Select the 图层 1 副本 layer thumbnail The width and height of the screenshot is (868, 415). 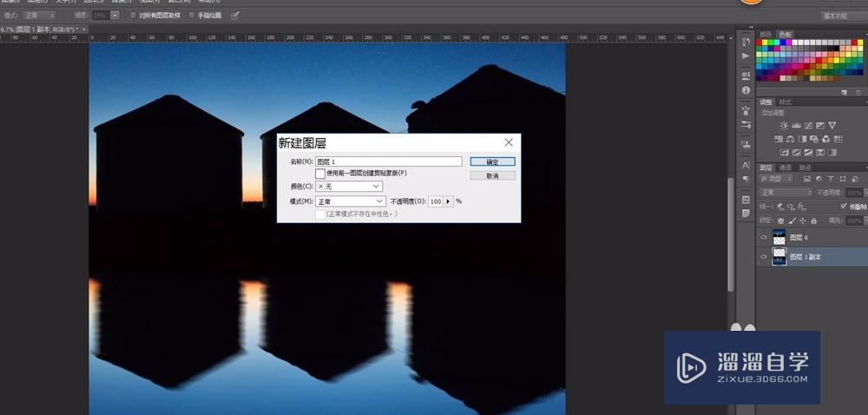pos(779,257)
